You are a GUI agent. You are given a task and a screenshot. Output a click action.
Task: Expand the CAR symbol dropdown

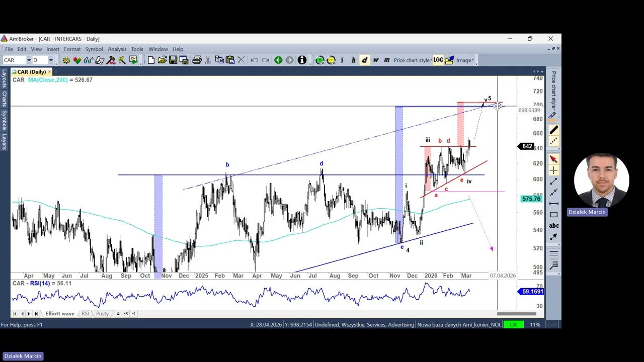(29, 60)
